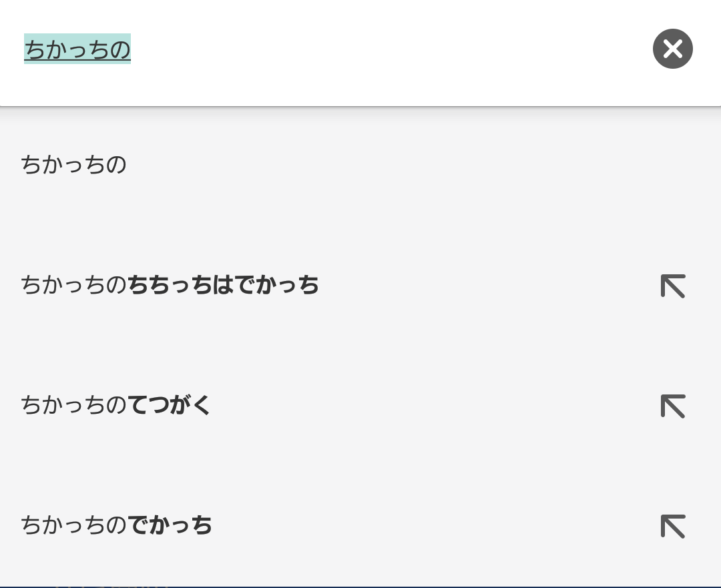Insert the でかっち suggestion using its arrow icon

coord(673,526)
